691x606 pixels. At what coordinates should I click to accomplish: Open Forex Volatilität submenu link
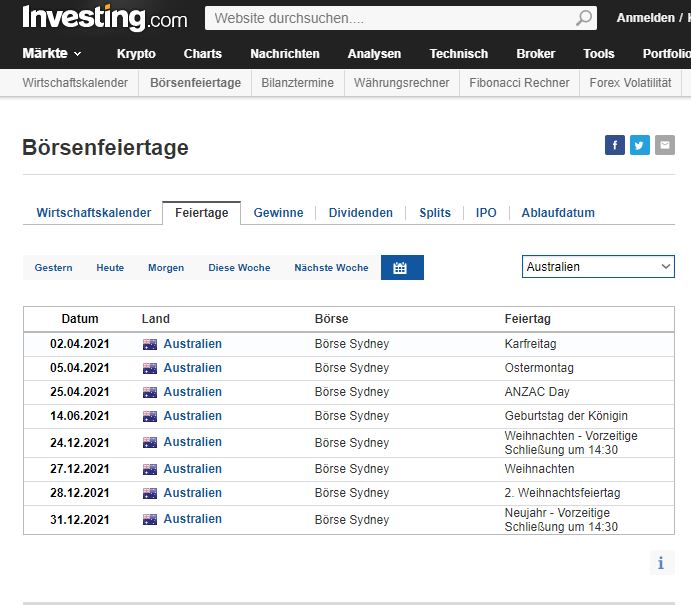coord(630,82)
